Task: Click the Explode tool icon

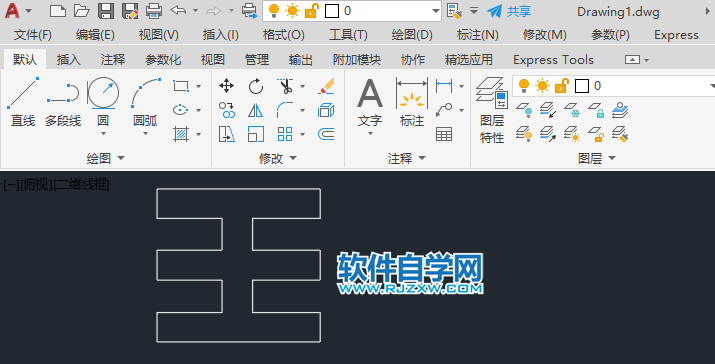Action: click(326, 110)
